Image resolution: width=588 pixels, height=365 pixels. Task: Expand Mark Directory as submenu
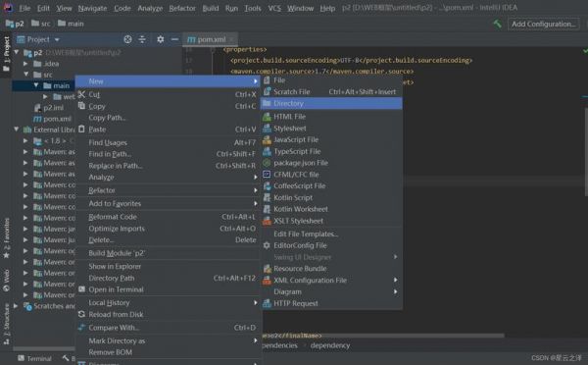coord(168,341)
